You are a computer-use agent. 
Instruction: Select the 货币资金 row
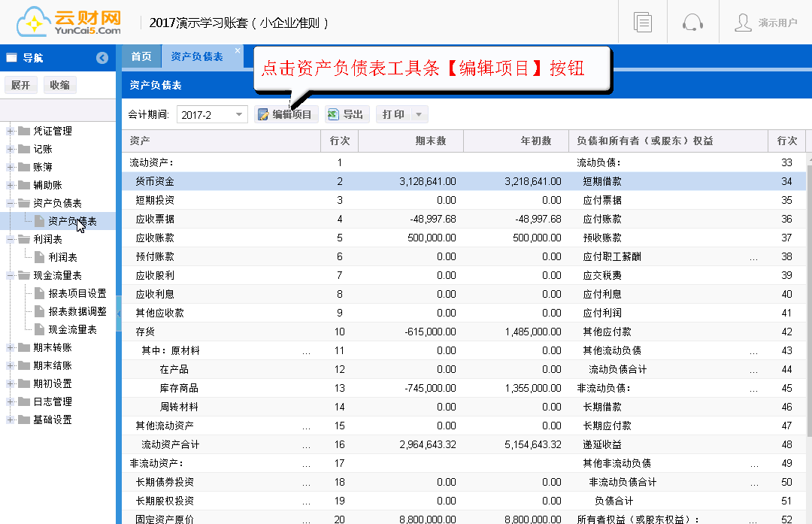click(464, 181)
